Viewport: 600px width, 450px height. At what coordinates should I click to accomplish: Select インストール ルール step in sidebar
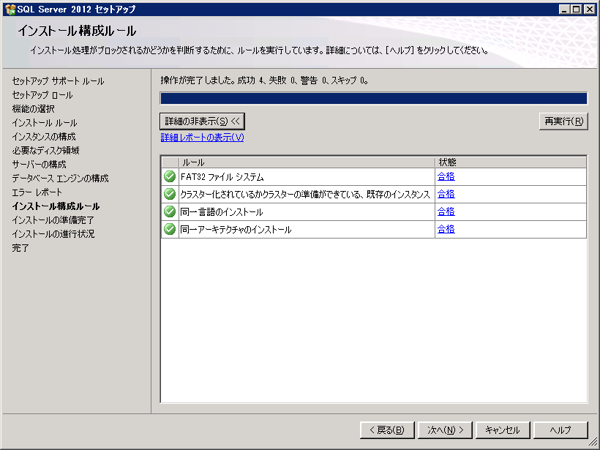pos(44,123)
